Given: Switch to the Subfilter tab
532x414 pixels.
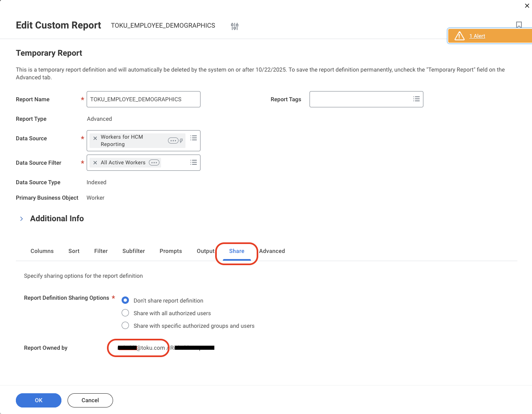Looking at the screenshot, I should 134,251.
